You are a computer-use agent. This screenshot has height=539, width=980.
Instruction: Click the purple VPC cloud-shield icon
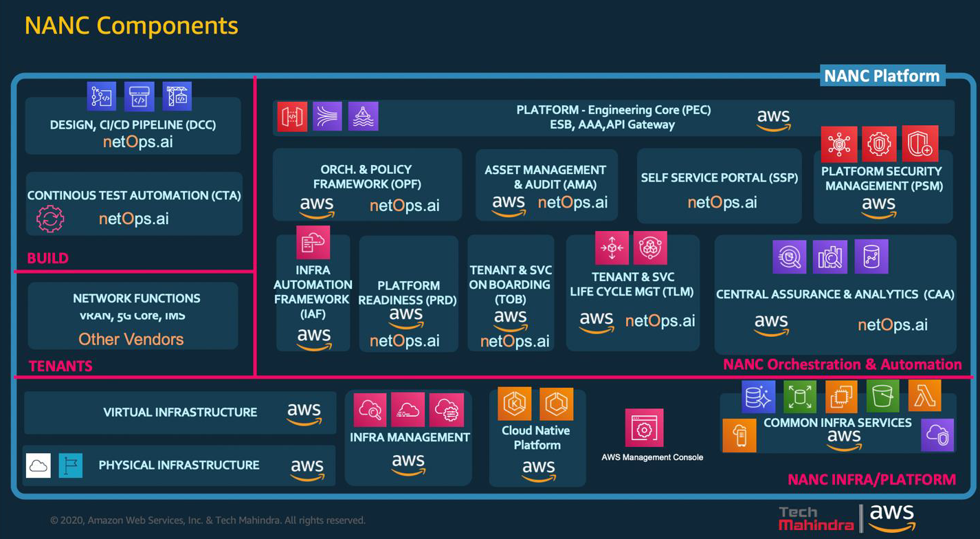(937, 434)
